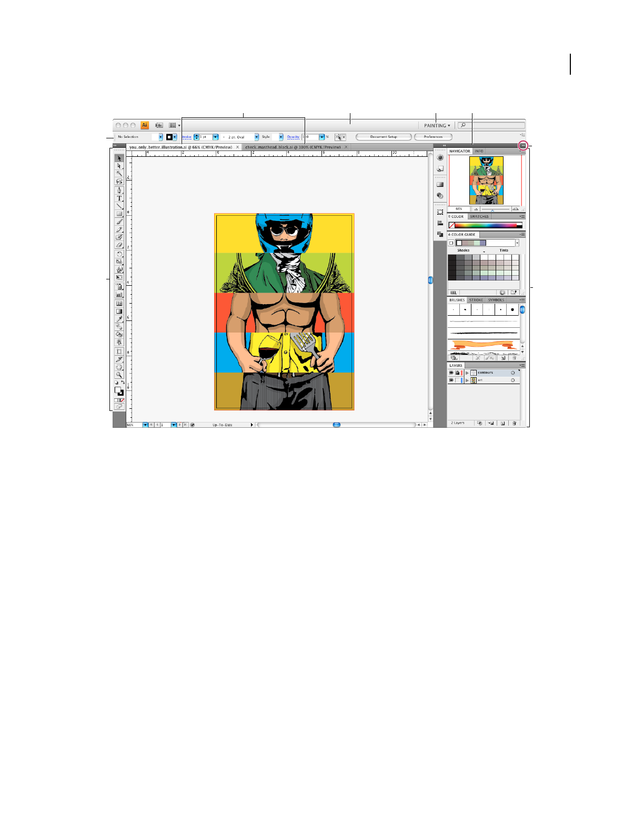Expand the art layer triangle
The image size is (644, 824).
coord(467,380)
